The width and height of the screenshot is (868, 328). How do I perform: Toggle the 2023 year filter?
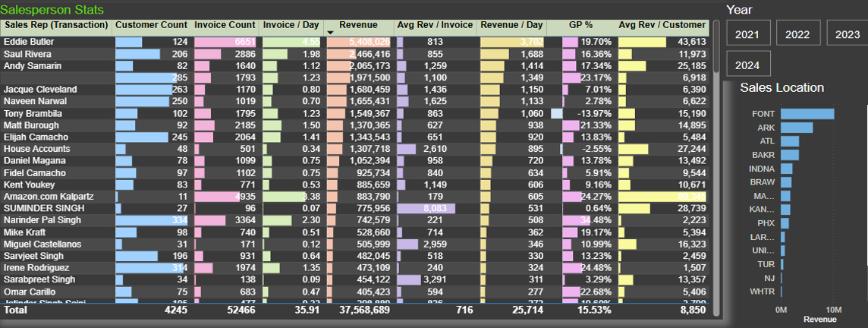(847, 33)
